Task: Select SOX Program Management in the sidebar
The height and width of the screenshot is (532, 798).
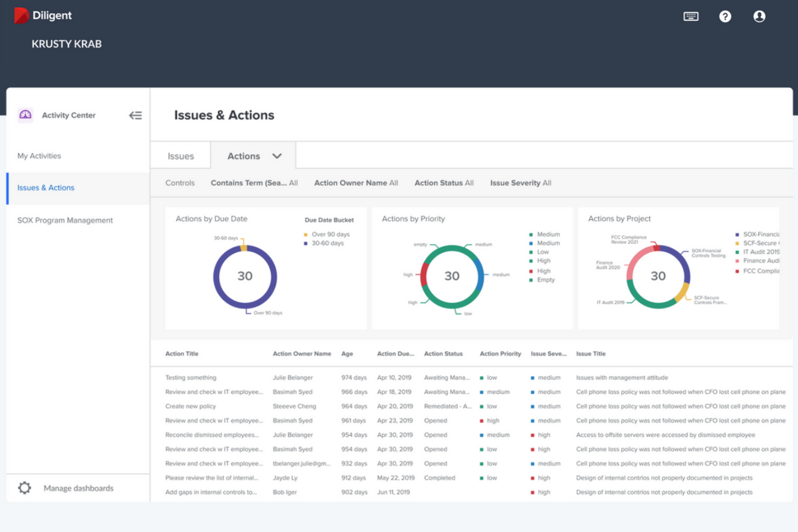Action: [65, 220]
